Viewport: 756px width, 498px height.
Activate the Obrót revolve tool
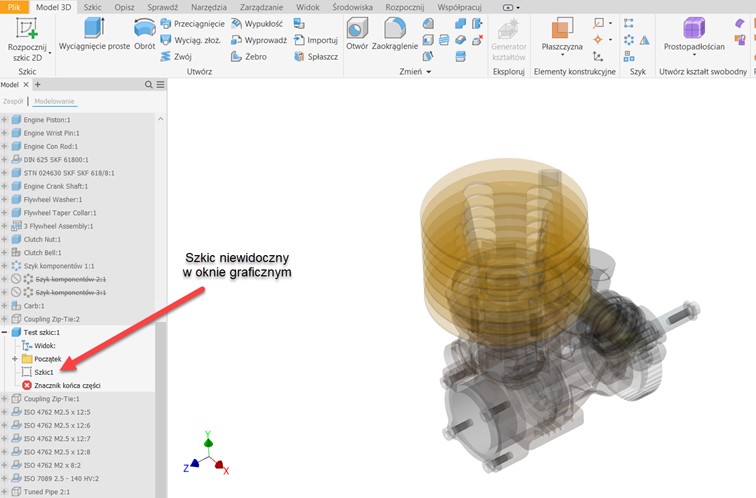(144, 35)
